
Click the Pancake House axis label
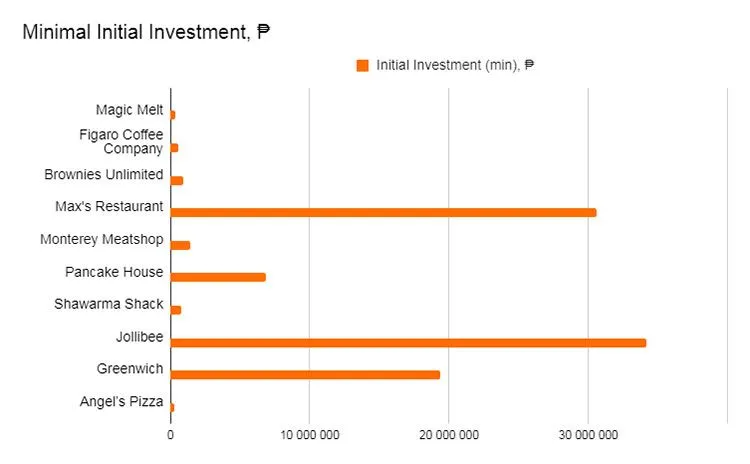tap(114, 272)
